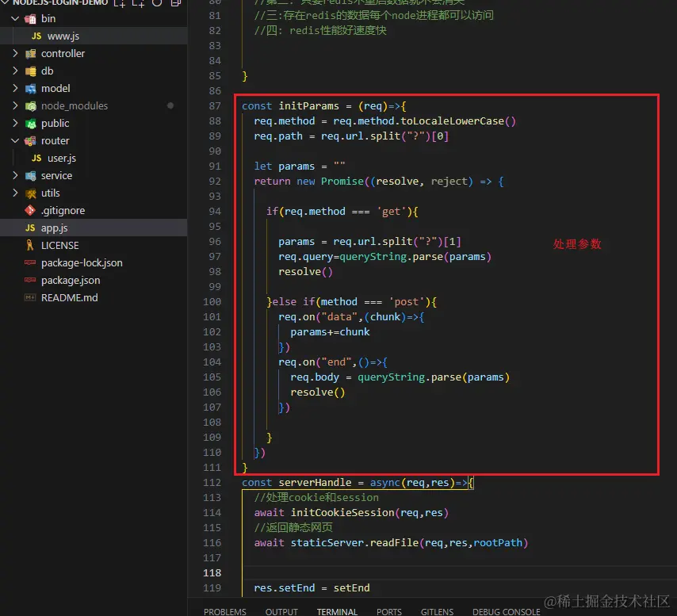Viewport: 677px width, 616px height.
Task: Click the Promise keyword on line 92
Action: [342, 182]
